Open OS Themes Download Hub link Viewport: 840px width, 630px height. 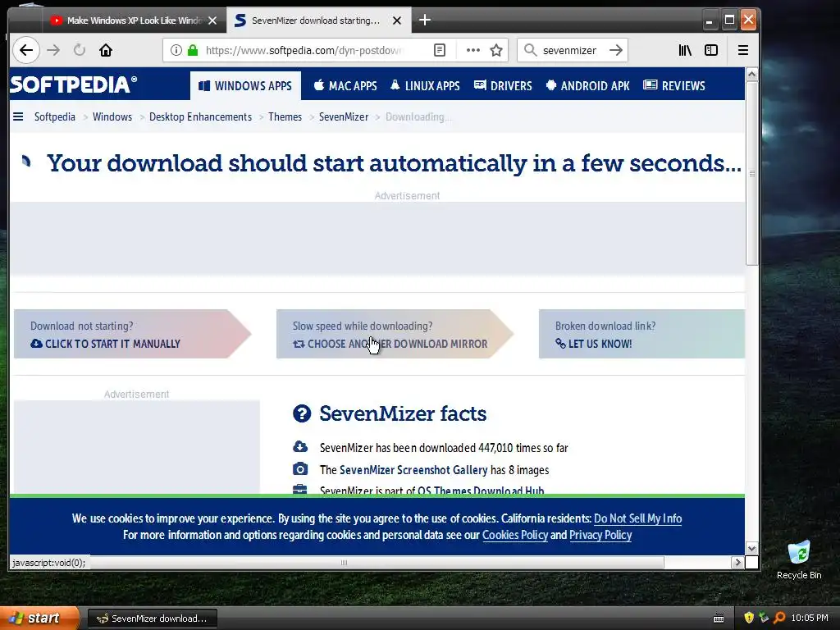tap(481, 491)
